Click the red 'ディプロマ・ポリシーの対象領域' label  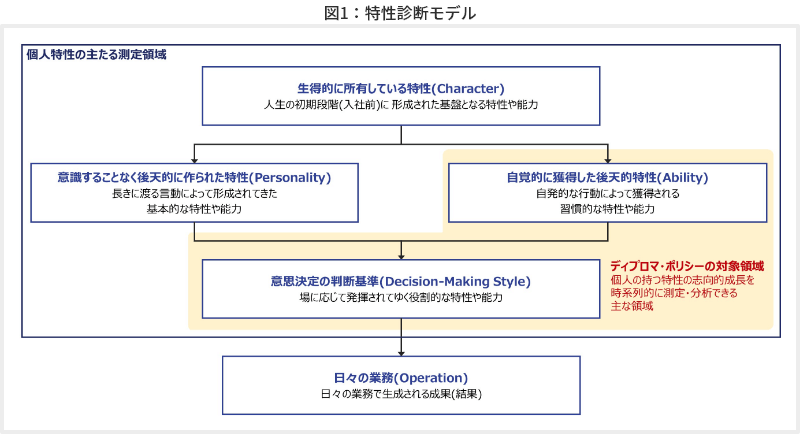tap(687, 266)
